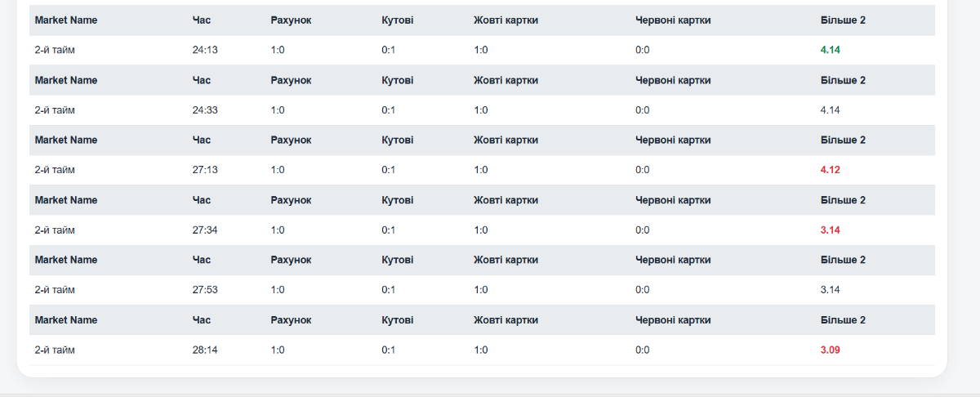Click "2-й тайм" in the 24:13 row
The image size is (980, 397).
pos(55,50)
